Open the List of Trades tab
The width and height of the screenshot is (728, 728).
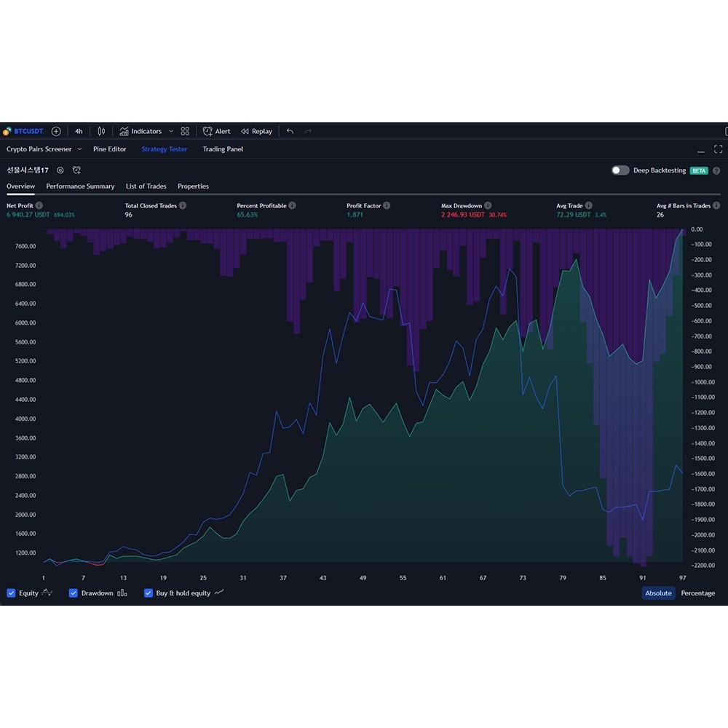[146, 186]
